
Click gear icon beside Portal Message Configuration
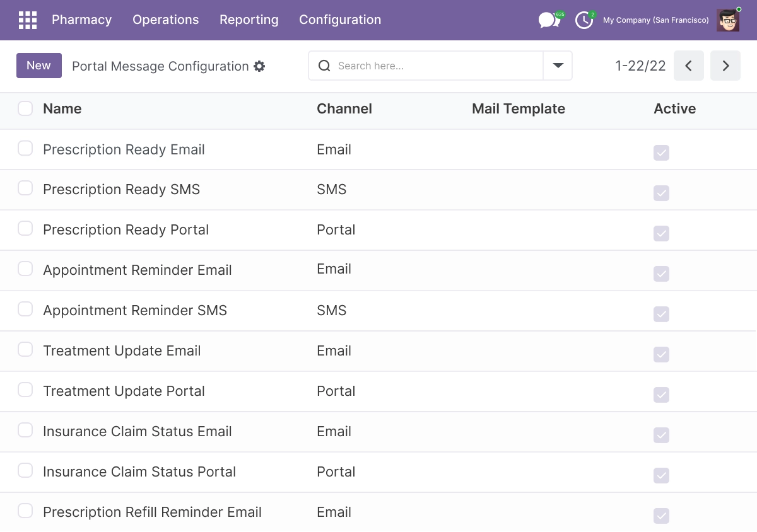coord(259,66)
